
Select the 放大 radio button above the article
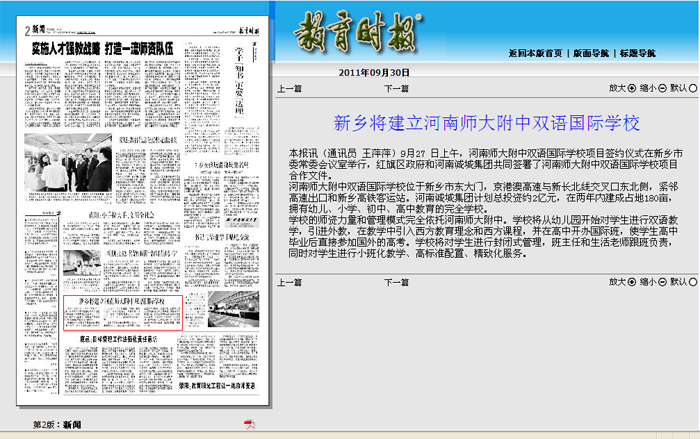(x=631, y=88)
